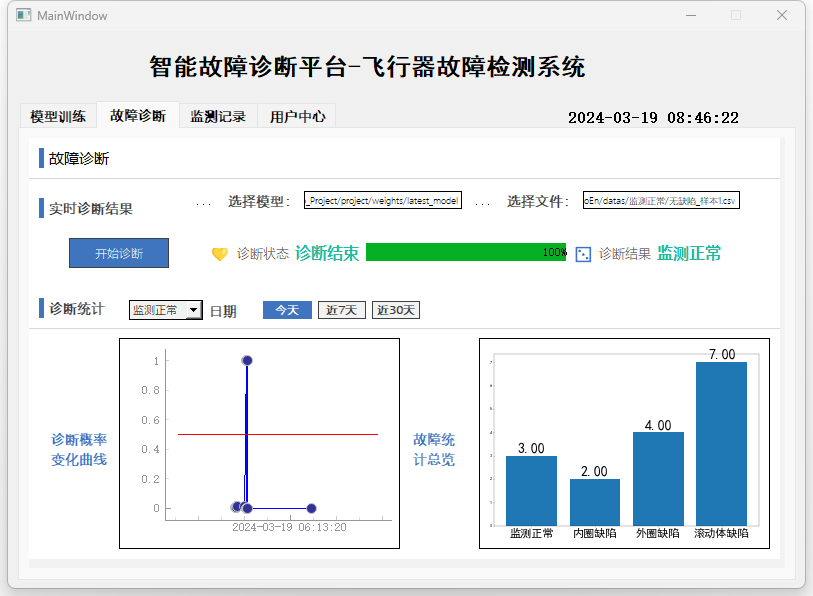The height and width of the screenshot is (596, 813).
Task: Select the 故障诊断 tab
Action: (x=138, y=115)
